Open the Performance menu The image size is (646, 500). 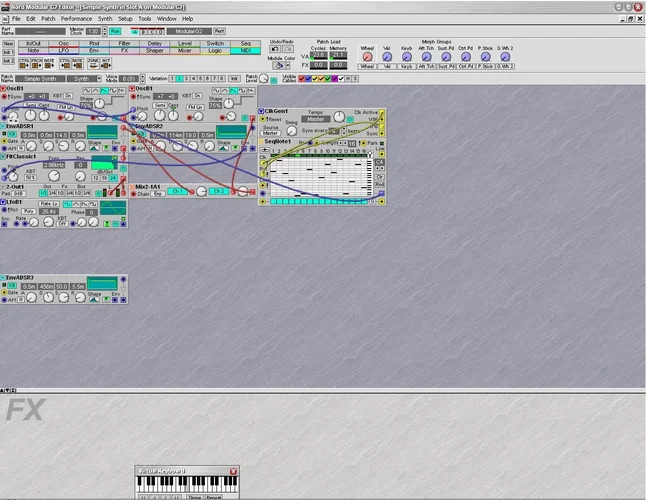coord(76,19)
